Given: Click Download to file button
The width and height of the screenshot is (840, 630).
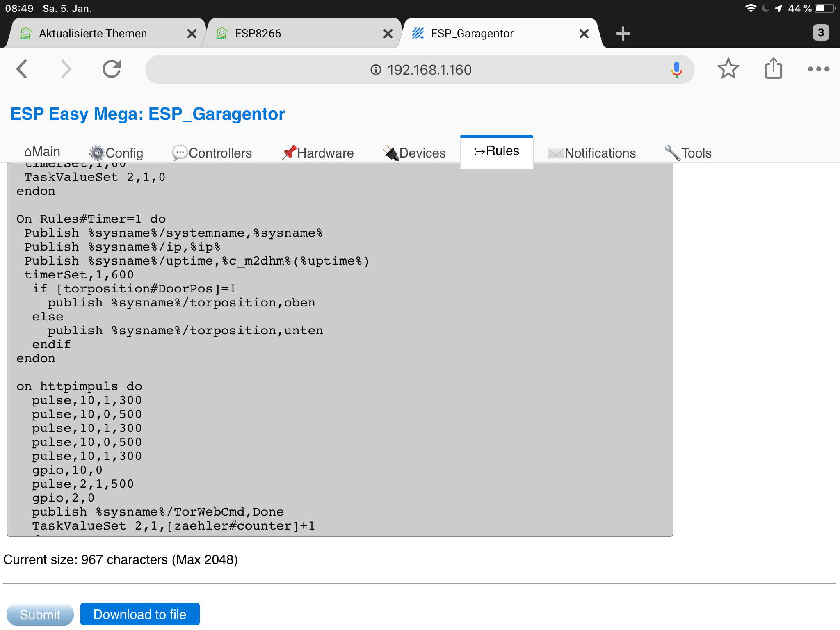Looking at the screenshot, I should pyautogui.click(x=140, y=614).
